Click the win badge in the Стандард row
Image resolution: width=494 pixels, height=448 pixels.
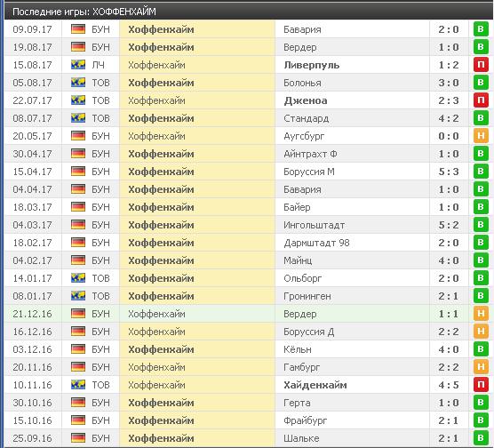point(481,118)
